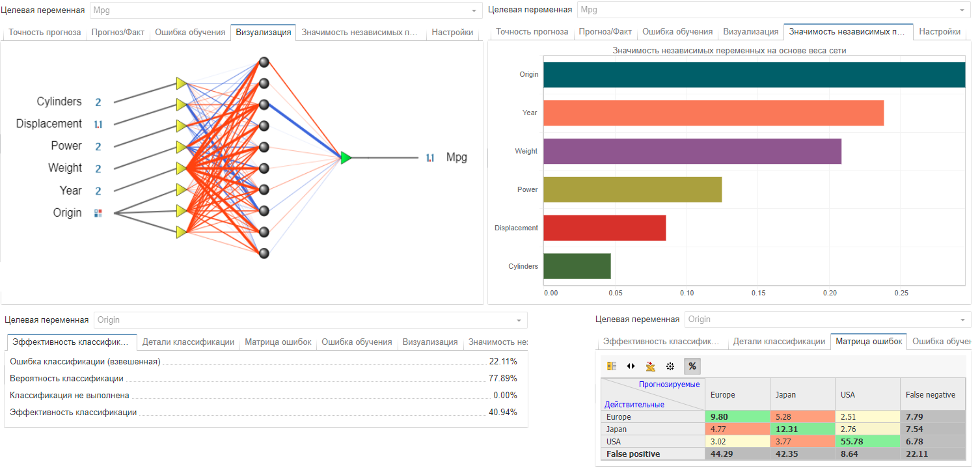Open the Mpg target variable dropdown above network
Viewport: 980px width, 475px height.
click(286, 10)
